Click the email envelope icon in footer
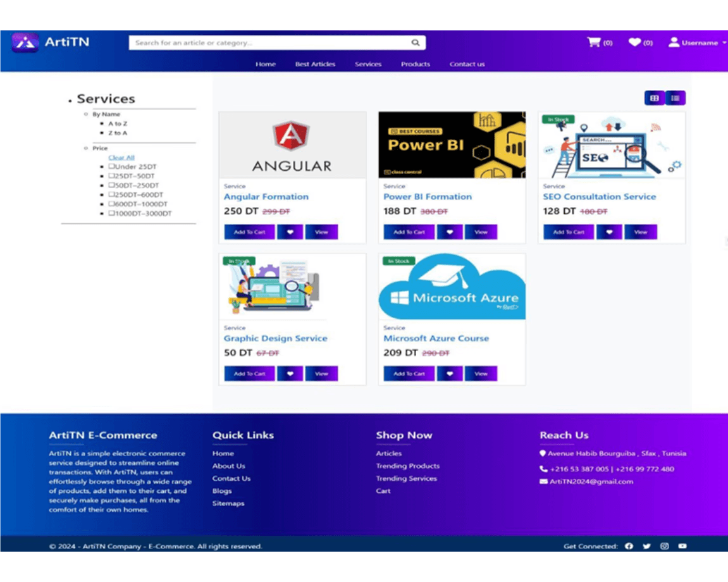Viewport: 728px width, 582px height. coord(544,481)
